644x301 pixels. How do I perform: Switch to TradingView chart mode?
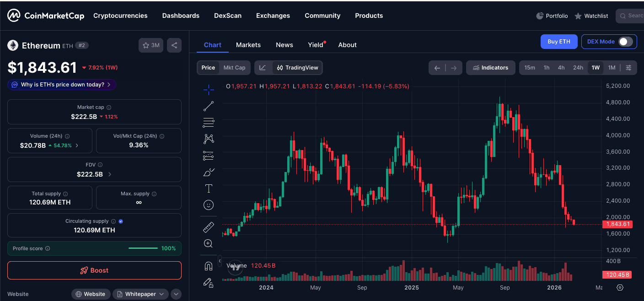tap(297, 68)
